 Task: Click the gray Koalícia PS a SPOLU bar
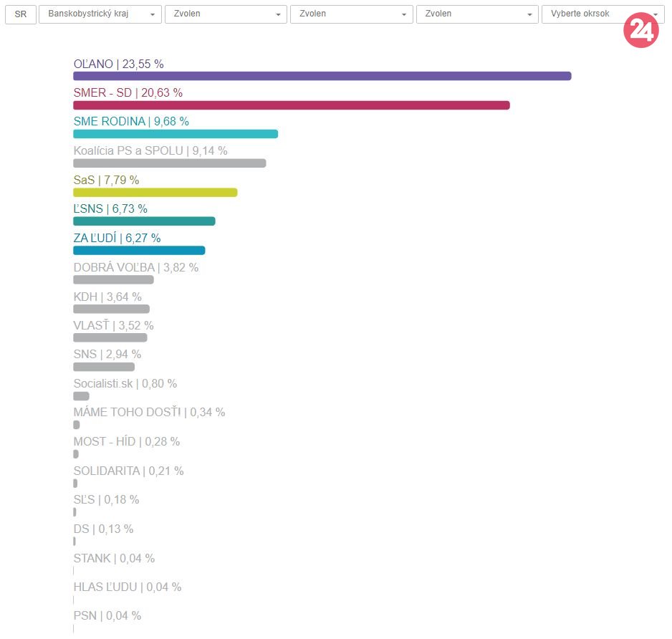click(169, 163)
